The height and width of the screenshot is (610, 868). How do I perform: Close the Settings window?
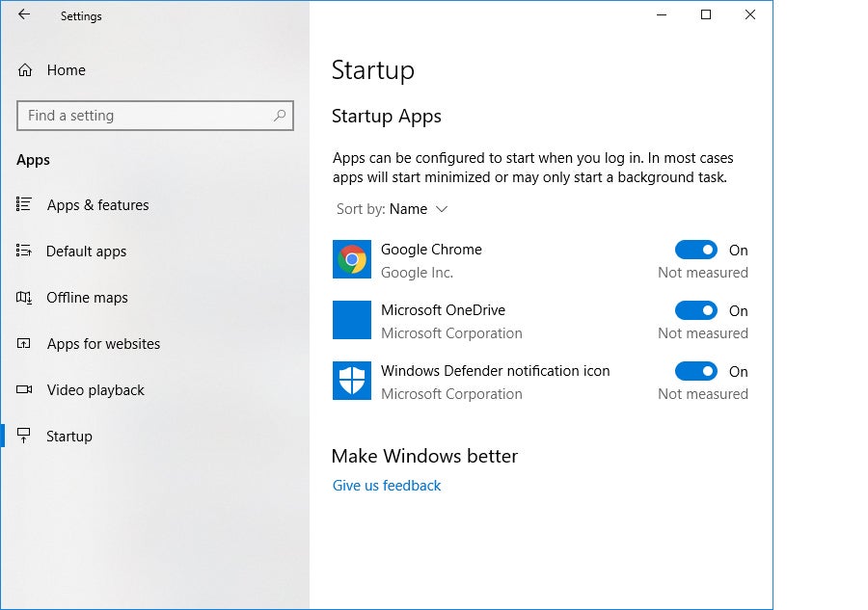750,14
